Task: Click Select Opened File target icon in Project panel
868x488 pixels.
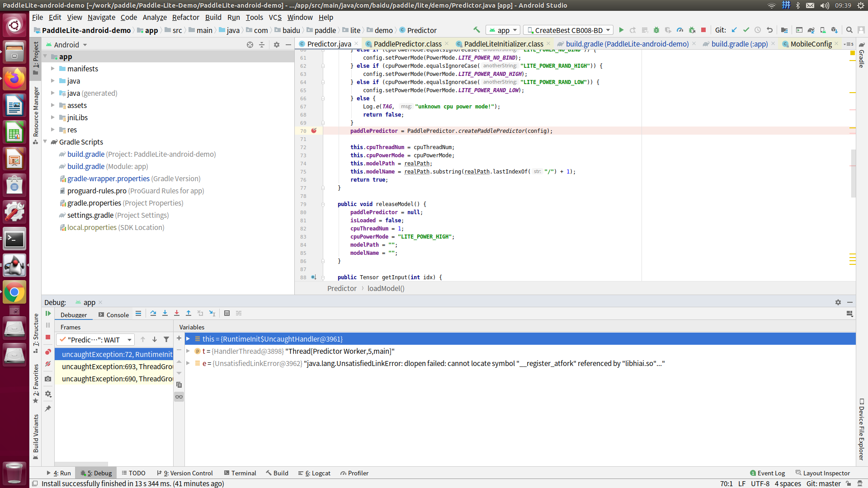Action: 250,45
